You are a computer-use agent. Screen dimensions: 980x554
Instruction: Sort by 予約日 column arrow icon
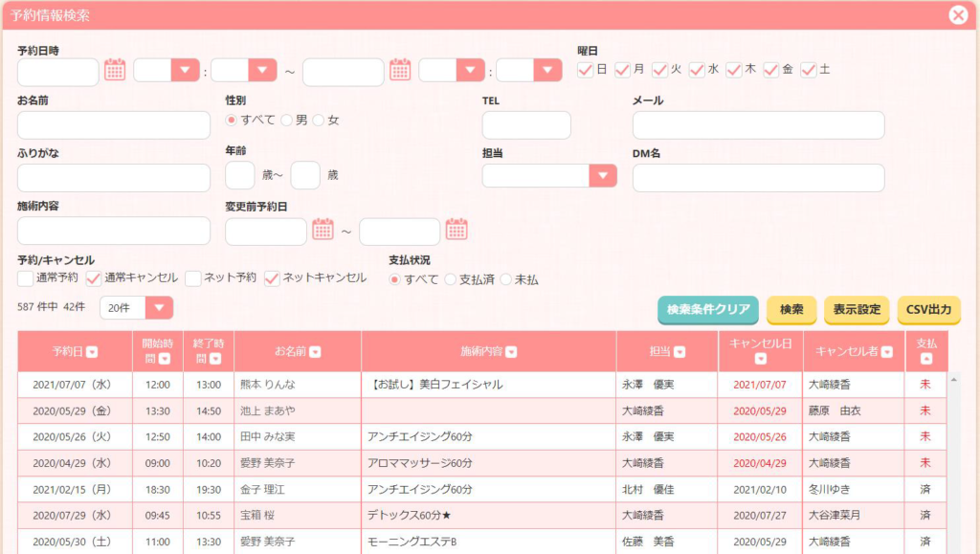tap(92, 352)
